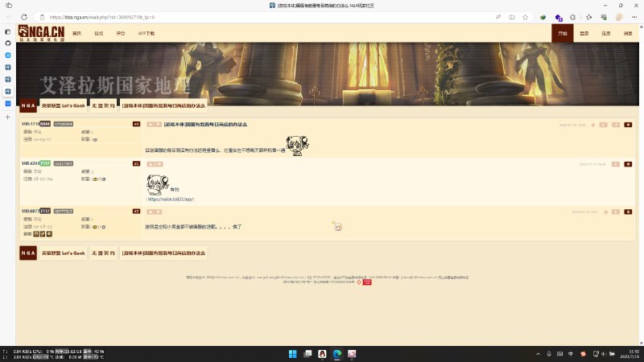Viewport: 644px width, 362px height.
Task: Open the Favorites list icon
Action: click(x=588, y=17)
